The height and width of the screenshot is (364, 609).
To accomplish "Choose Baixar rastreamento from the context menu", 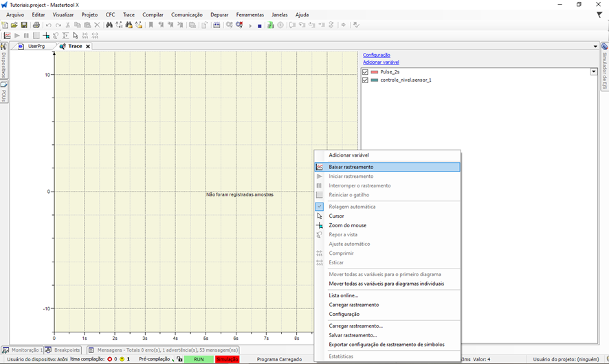I will click(351, 167).
